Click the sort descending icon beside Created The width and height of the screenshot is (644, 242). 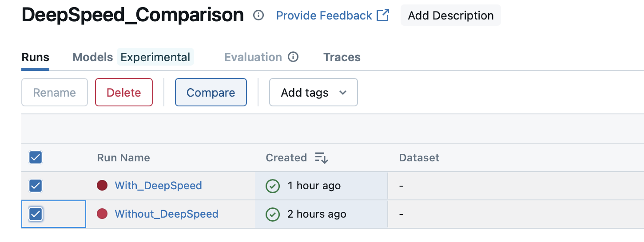click(x=321, y=158)
